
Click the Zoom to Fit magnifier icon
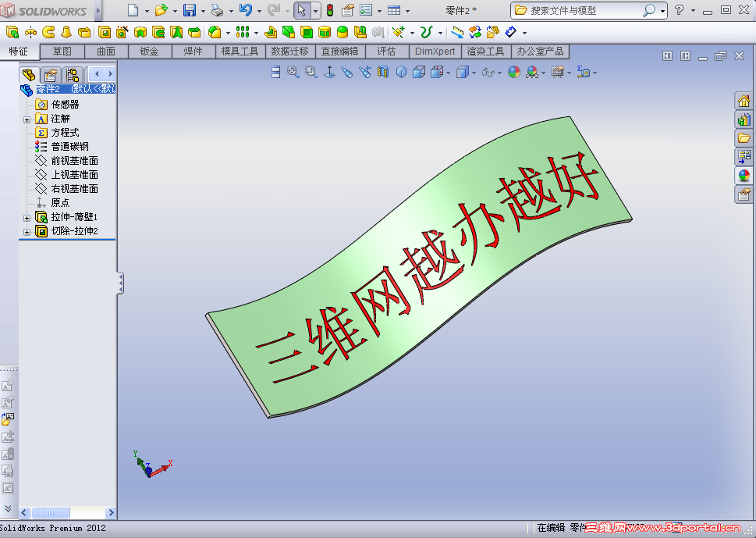pyautogui.click(x=293, y=73)
